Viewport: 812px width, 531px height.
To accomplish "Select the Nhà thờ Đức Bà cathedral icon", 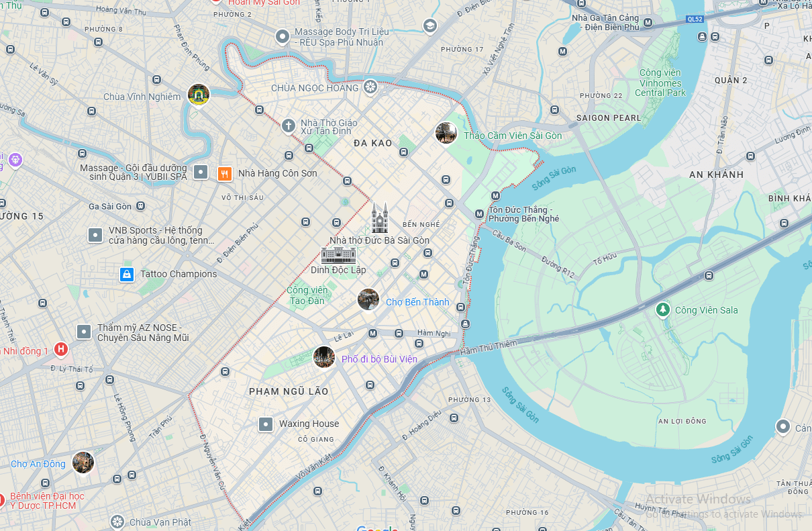I will coord(380,219).
